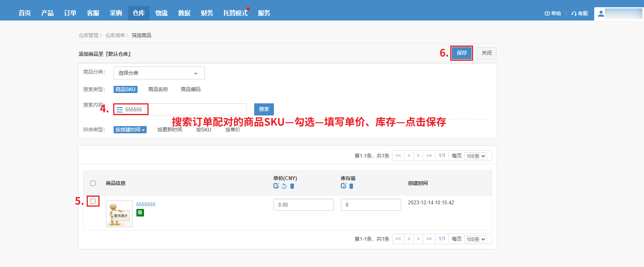Click the 关闭 button
The image size is (644, 267).
point(487,53)
